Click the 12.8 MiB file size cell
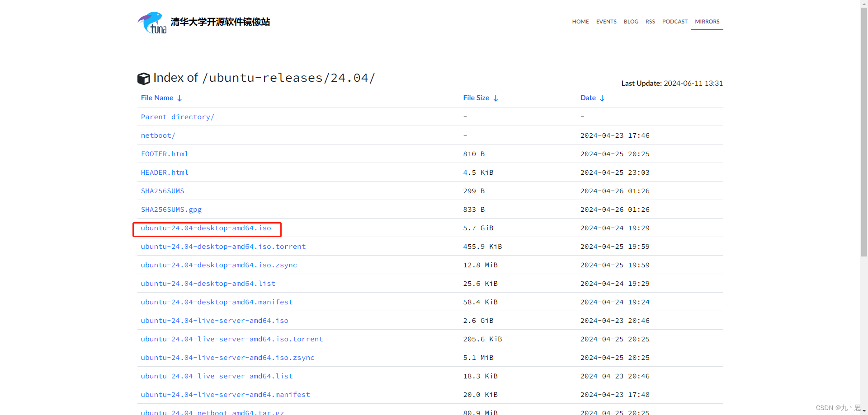The image size is (868, 415). (480, 265)
